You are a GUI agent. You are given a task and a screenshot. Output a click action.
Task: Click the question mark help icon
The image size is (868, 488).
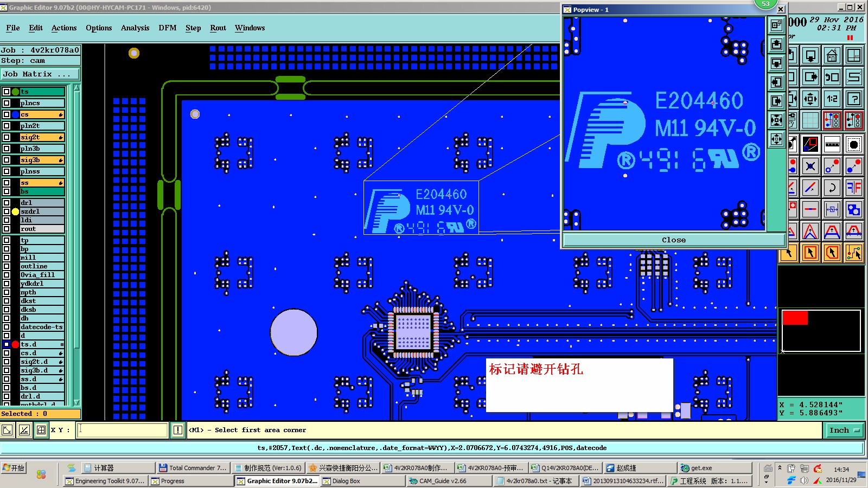click(x=854, y=99)
